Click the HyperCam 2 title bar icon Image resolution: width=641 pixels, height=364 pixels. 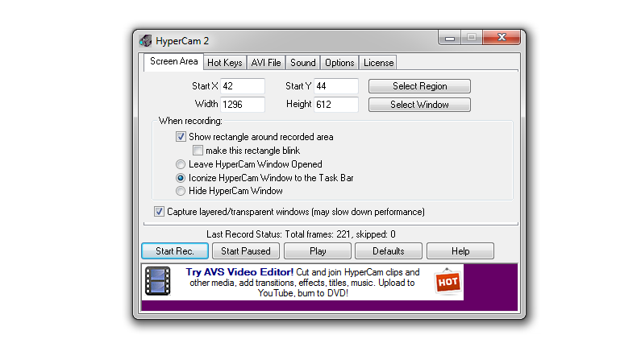click(x=145, y=41)
